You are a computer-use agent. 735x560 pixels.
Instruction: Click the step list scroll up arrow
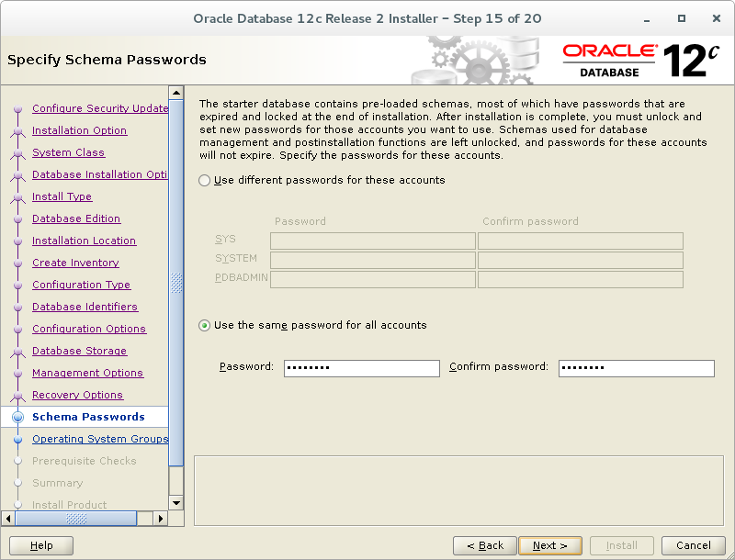(176, 93)
